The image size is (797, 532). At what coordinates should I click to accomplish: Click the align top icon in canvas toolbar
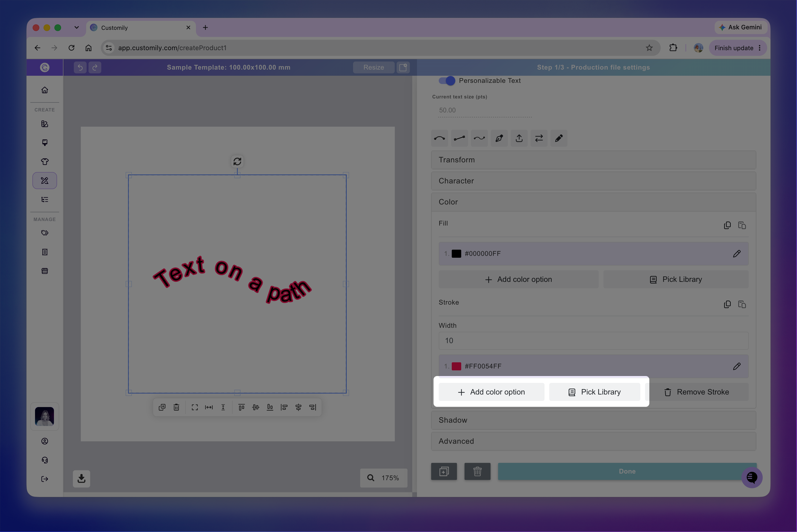click(241, 407)
